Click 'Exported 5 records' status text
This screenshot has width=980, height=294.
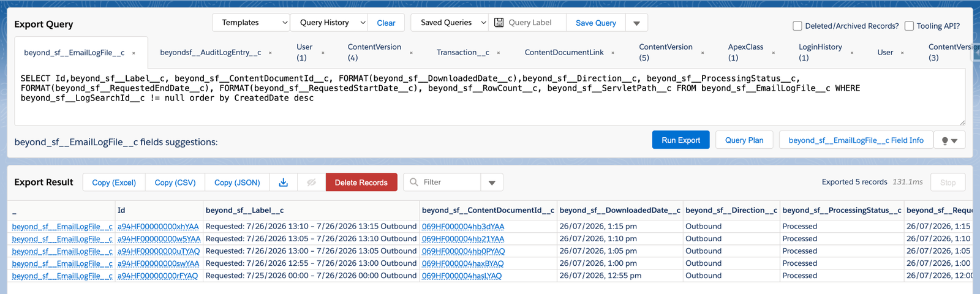click(x=854, y=182)
